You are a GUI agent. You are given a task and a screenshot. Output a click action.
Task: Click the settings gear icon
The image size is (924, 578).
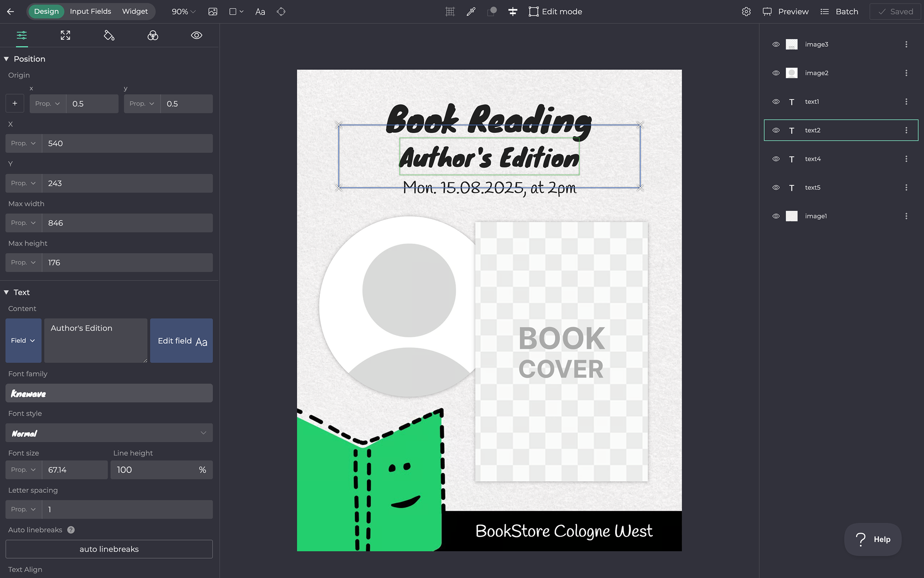pos(746,12)
